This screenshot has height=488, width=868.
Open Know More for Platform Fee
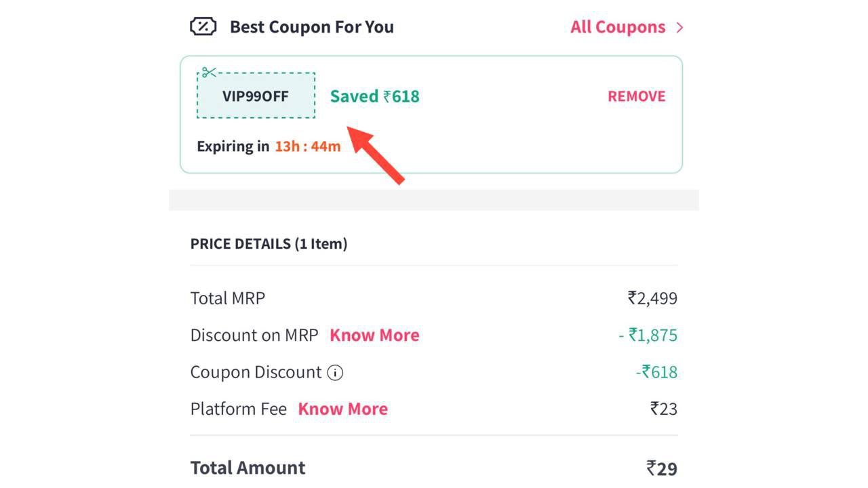pyautogui.click(x=342, y=409)
